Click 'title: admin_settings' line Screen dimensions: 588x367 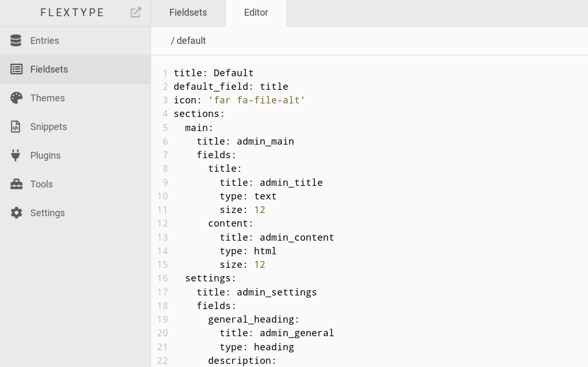[x=257, y=292]
